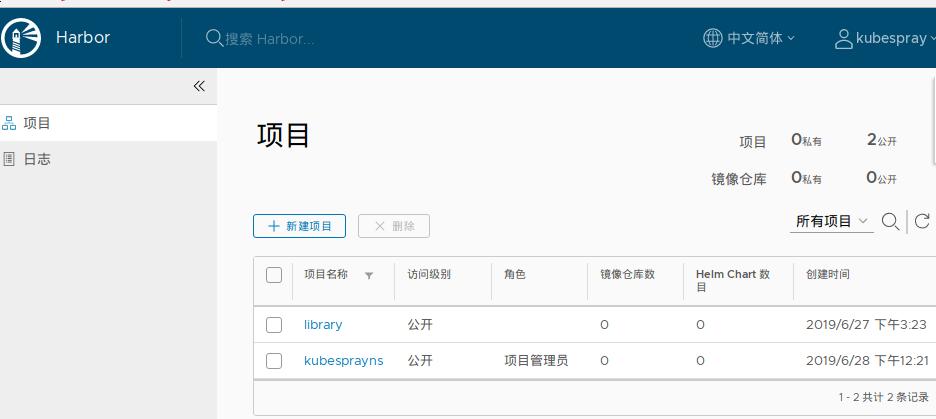This screenshot has width=936, height=419.
Task: Click the user avatar icon
Action: 843,38
